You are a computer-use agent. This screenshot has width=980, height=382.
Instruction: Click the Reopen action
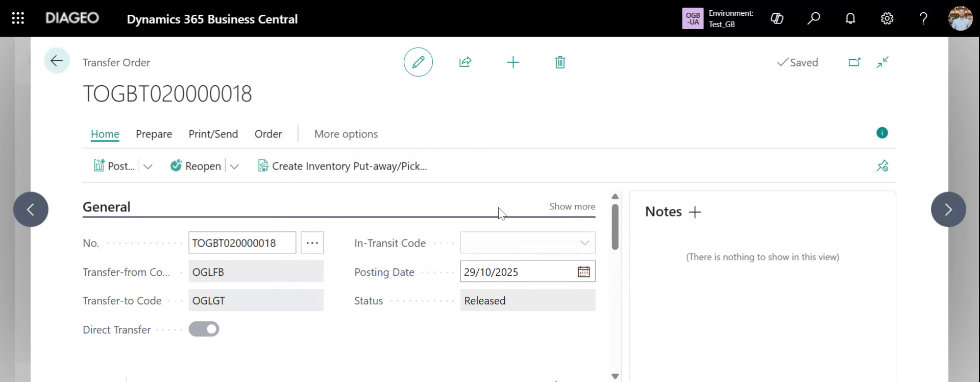point(196,166)
